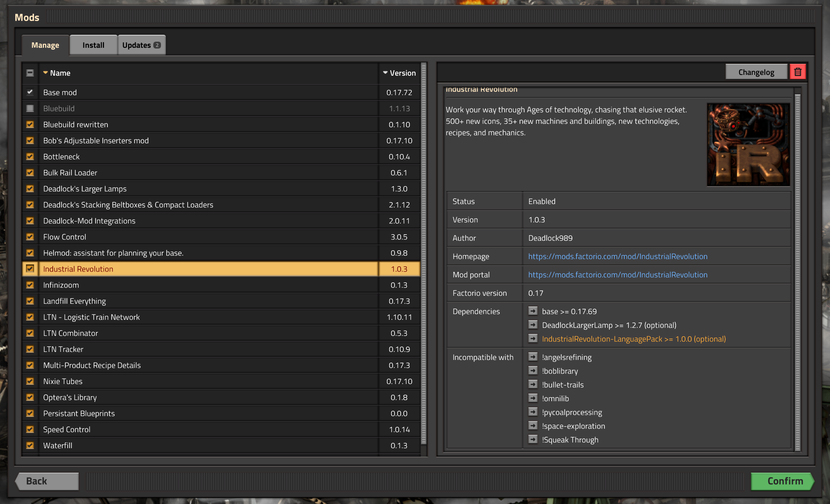Uncheck the LTN Tracker mod

[x=30, y=349]
